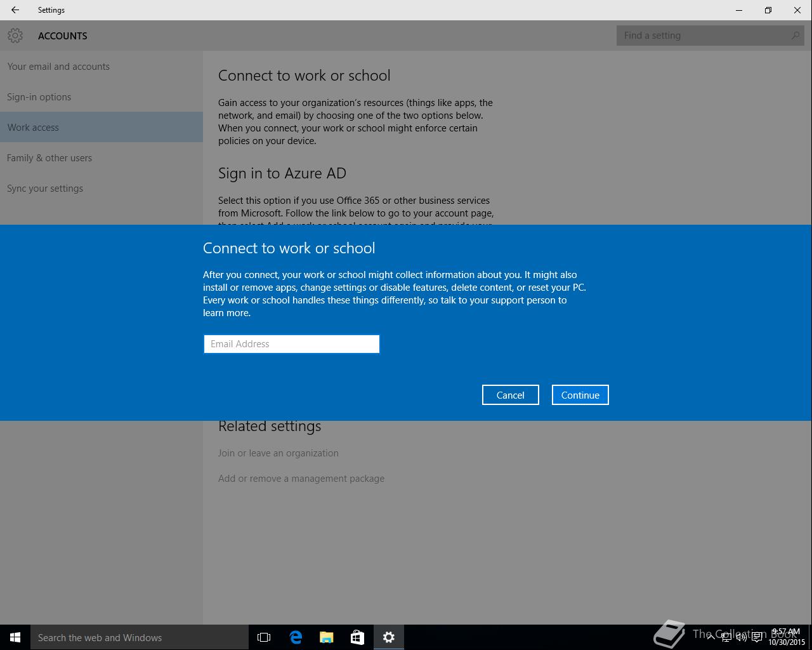812x650 pixels.
Task: Click the network icon in system tray
Action: [726, 637]
